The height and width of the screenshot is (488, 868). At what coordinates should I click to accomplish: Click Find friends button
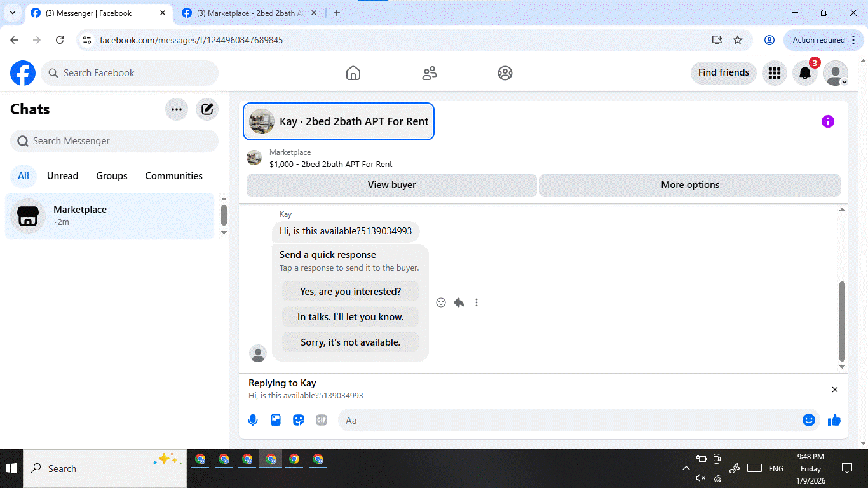724,72
